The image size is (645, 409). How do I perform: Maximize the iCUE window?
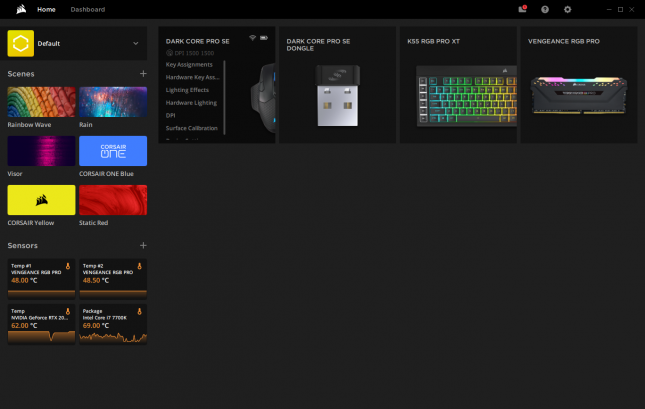620,9
